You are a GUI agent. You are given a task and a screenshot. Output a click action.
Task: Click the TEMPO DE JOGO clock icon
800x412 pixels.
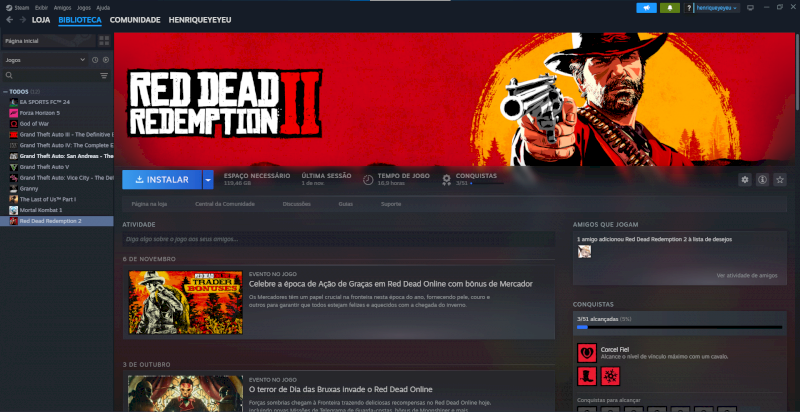click(x=368, y=179)
